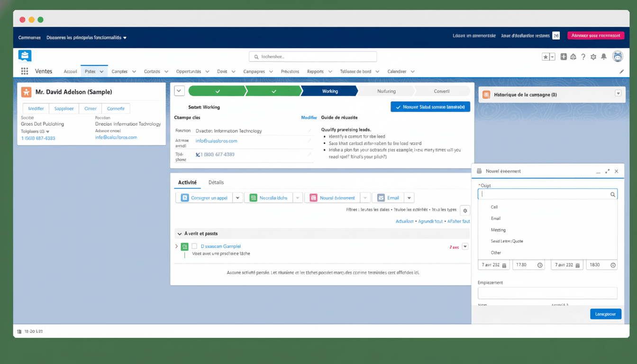Image resolution: width=637 pixels, height=364 pixels.
Task: Open the Salesforce App Launcher grid icon
Action: coord(24,71)
